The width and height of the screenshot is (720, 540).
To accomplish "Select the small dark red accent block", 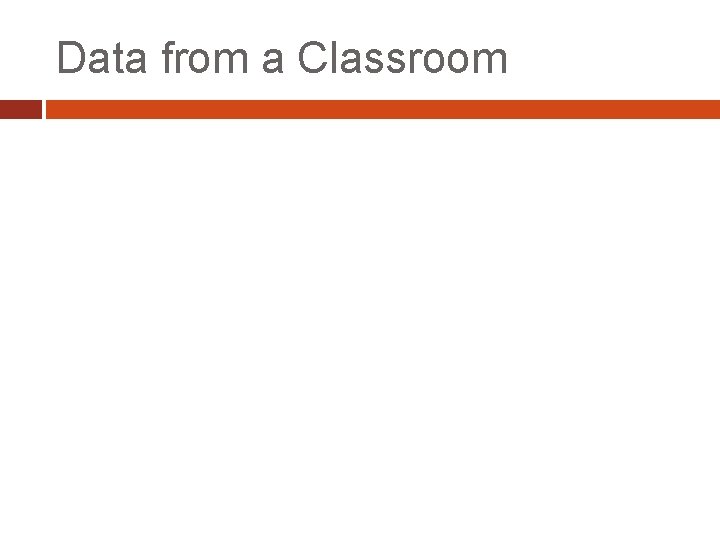I will pyautogui.click(x=20, y=109).
